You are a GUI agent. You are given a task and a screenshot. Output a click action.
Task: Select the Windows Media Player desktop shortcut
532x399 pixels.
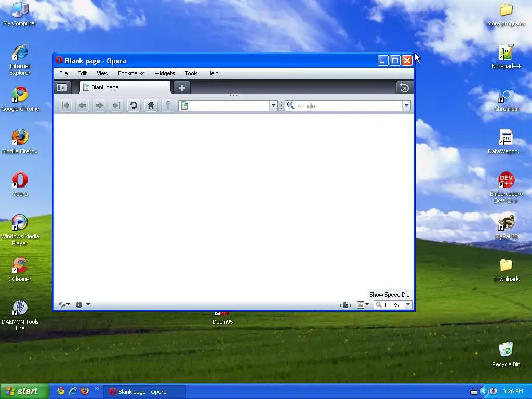[x=20, y=230]
